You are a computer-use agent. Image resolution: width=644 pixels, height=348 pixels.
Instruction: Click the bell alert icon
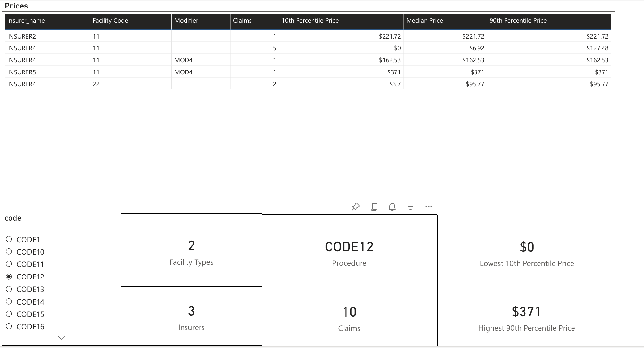click(392, 207)
